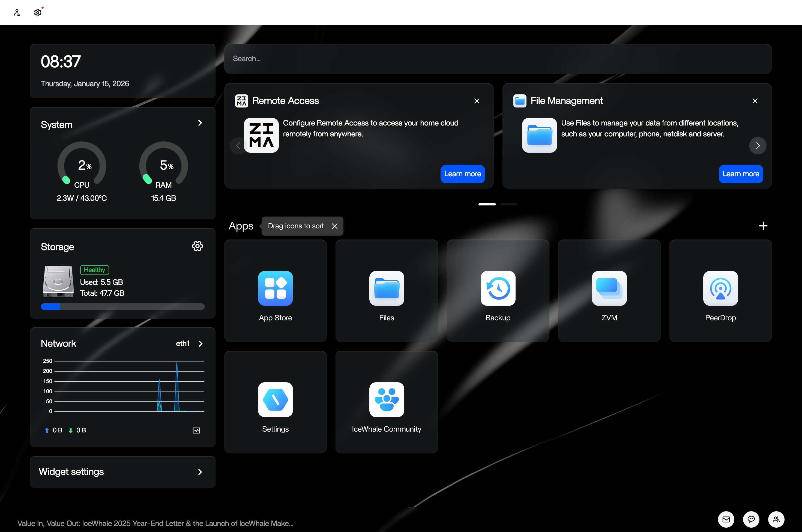Screen dimensions: 802x532
Task: Click the mail icon at bottom right
Action: click(x=726, y=519)
